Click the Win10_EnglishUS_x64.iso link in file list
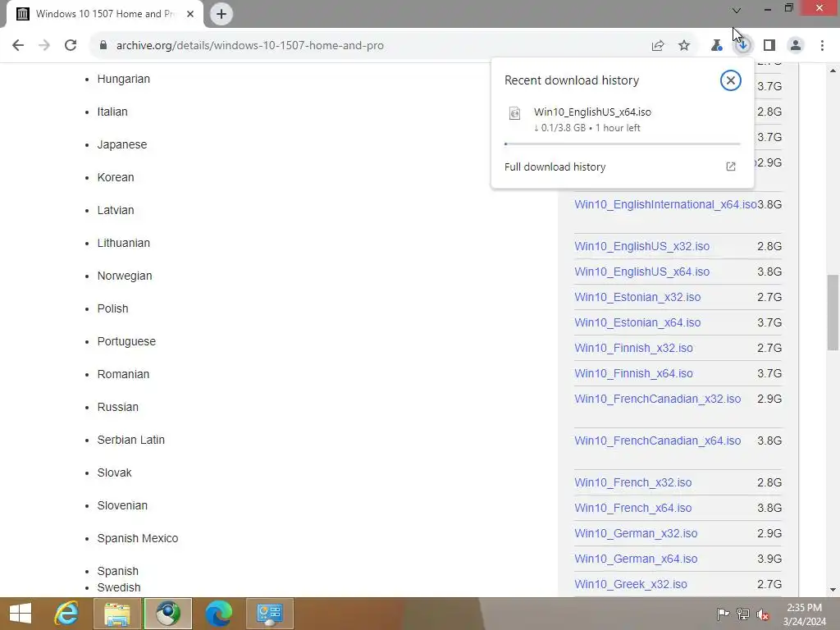840x630 pixels. tap(641, 272)
